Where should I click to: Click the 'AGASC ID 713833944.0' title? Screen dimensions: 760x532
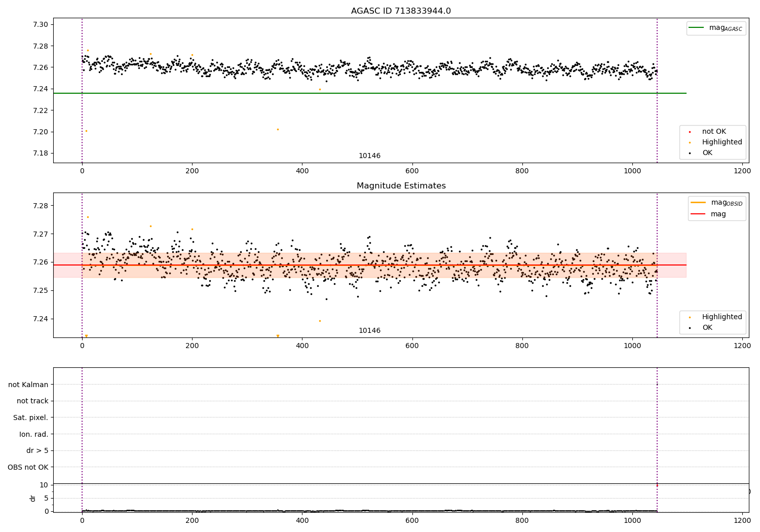(401, 11)
